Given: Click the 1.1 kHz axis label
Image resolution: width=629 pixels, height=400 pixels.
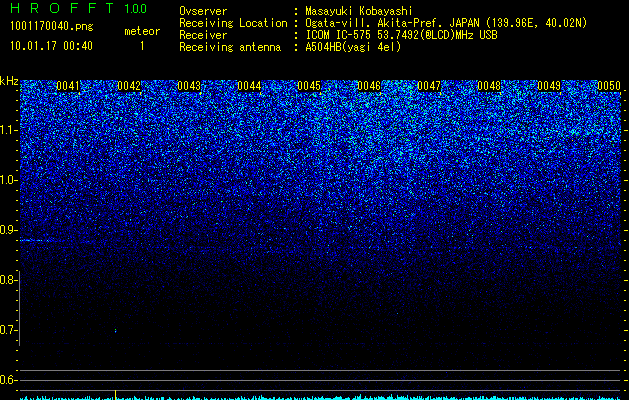Looking at the screenshot, I should [x=8, y=130].
